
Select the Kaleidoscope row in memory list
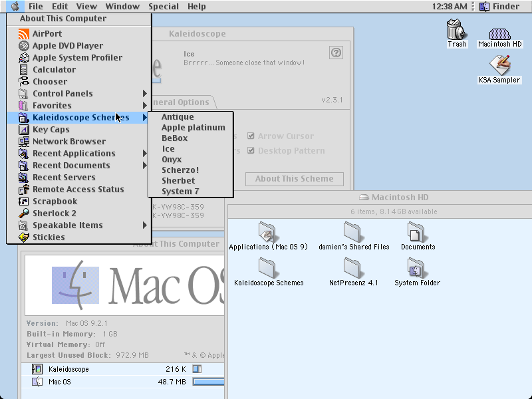tap(123, 369)
